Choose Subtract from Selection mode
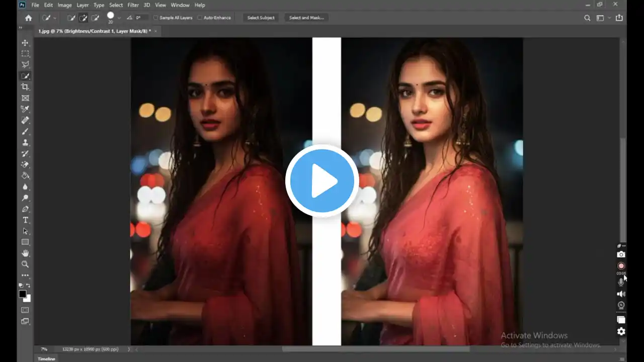The width and height of the screenshot is (644, 362). [x=96, y=18]
